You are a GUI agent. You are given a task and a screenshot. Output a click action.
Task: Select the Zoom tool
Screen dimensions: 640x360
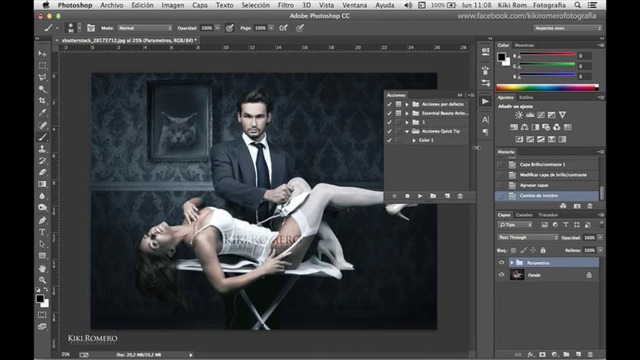click(x=42, y=280)
